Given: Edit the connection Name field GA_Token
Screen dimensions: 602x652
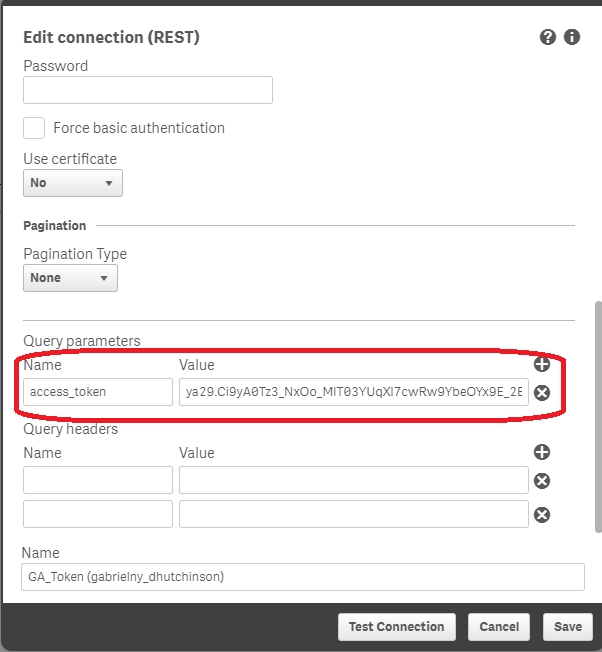Looking at the screenshot, I should tap(303, 577).
